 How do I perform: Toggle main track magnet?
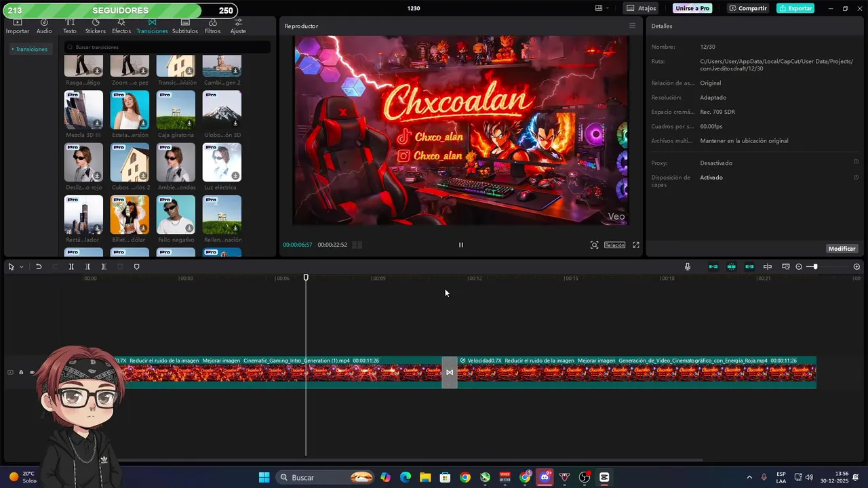coord(713,266)
